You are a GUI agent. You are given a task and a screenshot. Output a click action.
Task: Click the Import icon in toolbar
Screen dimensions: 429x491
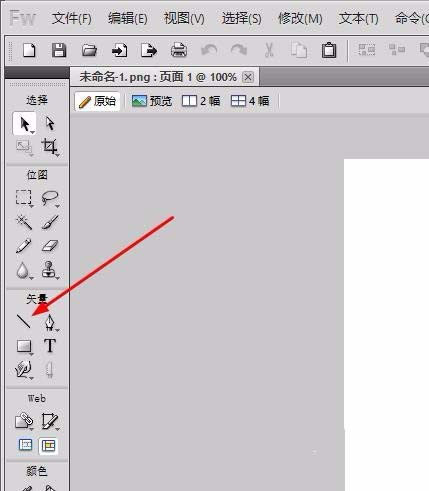[x=119, y=51]
